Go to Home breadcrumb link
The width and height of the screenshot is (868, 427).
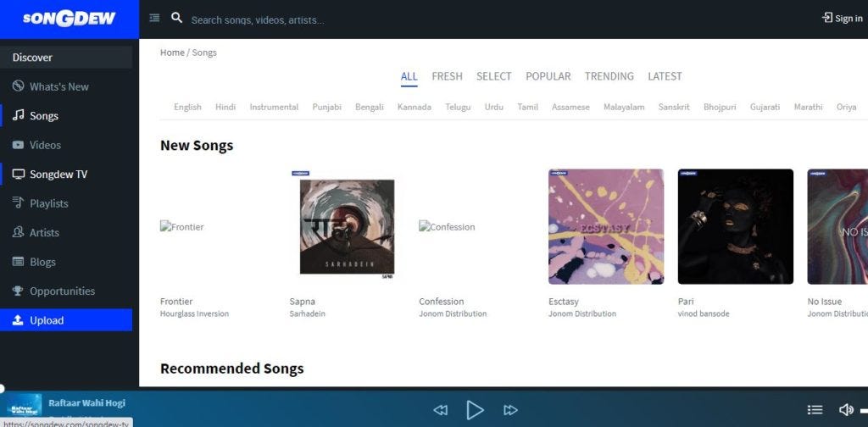pyautogui.click(x=172, y=53)
